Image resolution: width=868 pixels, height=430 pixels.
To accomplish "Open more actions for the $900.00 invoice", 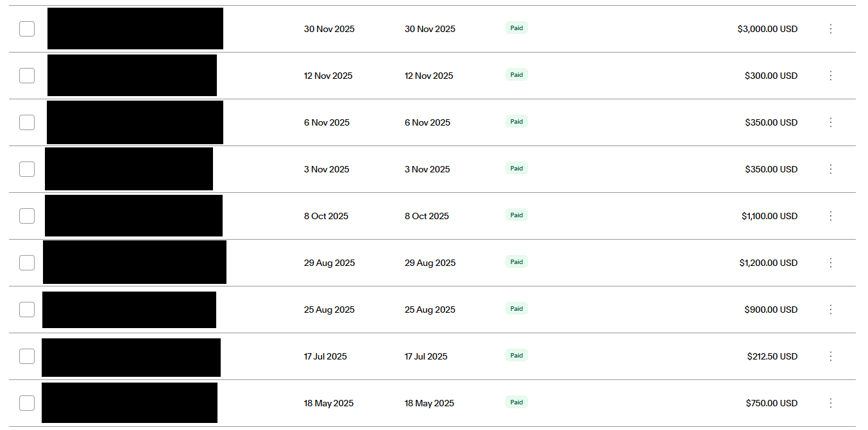I will [x=830, y=310].
